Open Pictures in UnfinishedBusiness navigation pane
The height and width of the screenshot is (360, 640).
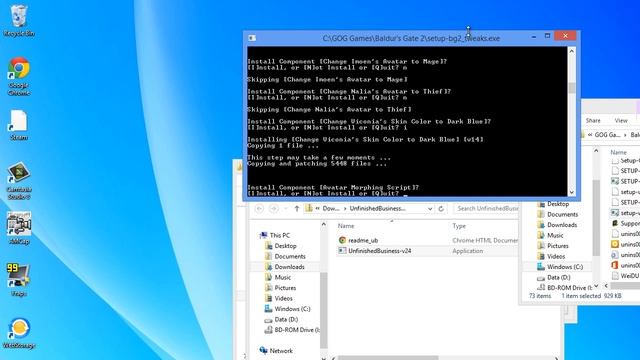tap(280, 288)
